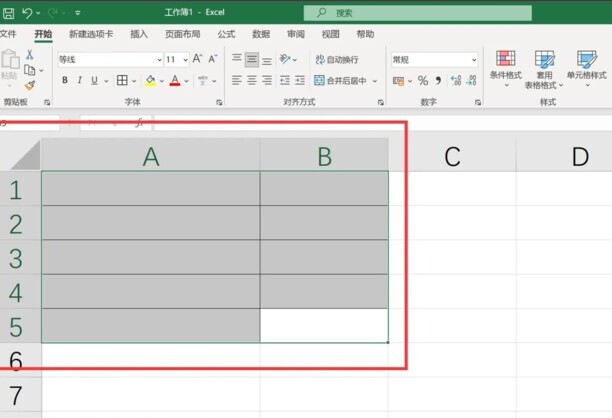Toggle Italic formatting
Viewport: 612px width, 418px height.
(x=80, y=80)
